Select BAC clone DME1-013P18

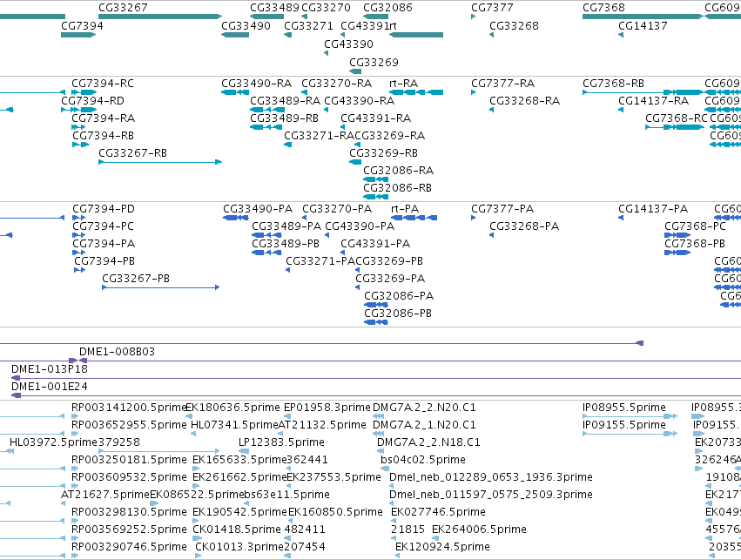pyautogui.click(x=376, y=378)
